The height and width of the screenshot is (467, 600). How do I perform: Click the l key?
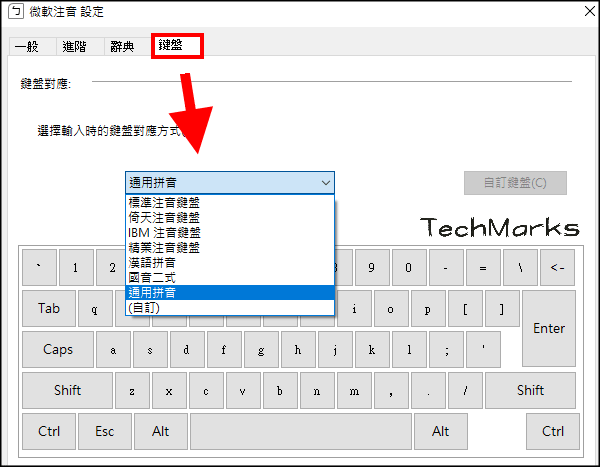(x=409, y=349)
